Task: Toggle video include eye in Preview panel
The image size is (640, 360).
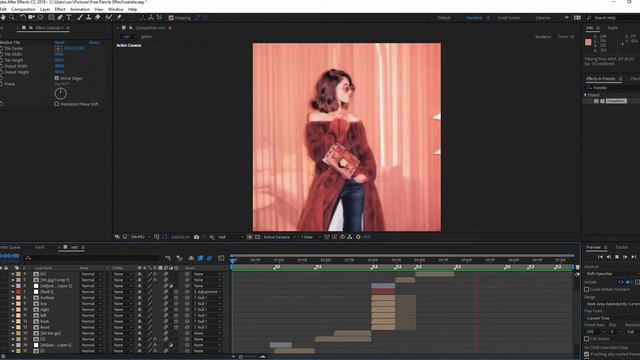Action: point(621,282)
